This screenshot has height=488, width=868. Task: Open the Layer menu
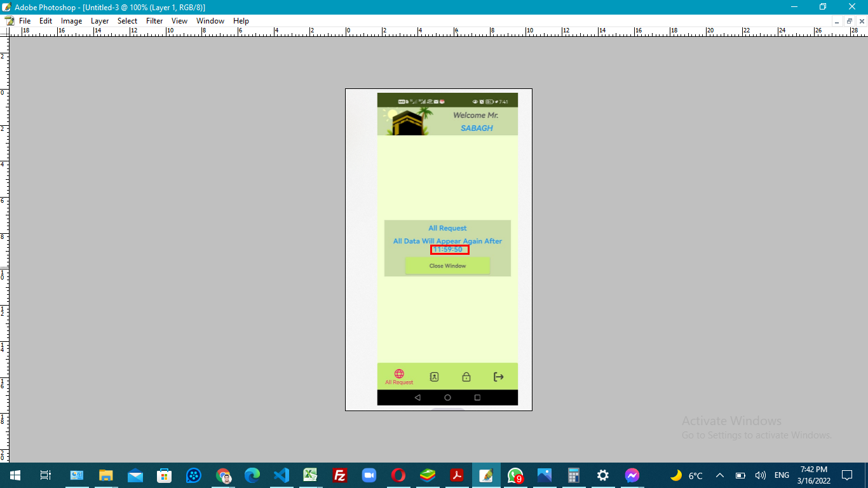click(x=100, y=21)
